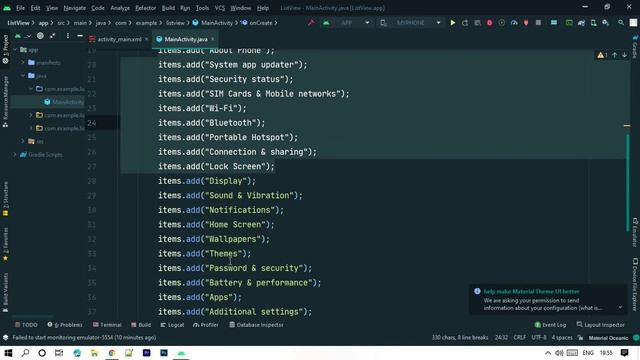Hide the Project panel with the minus icon
The height and width of the screenshot is (360, 640).
(80, 36)
